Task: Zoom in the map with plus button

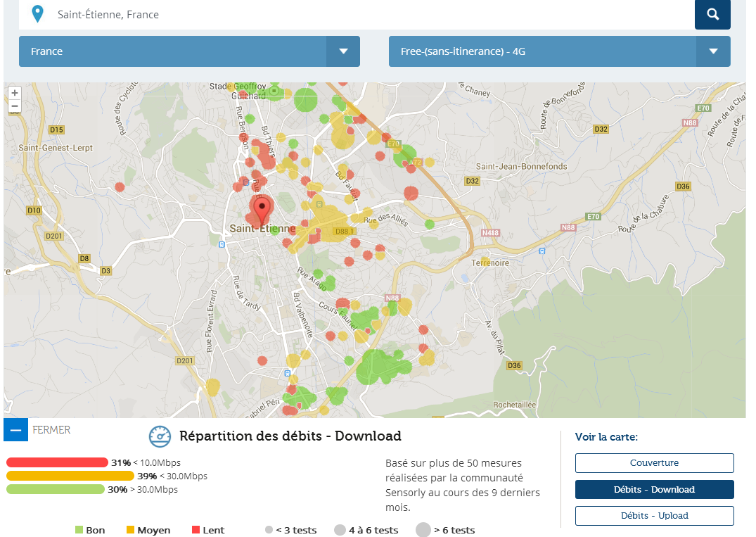Action: click(15, 93)
